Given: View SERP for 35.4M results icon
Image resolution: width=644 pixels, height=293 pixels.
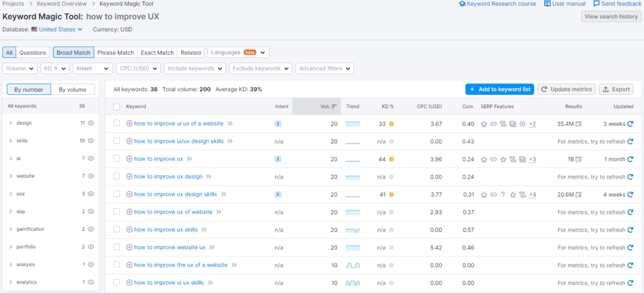Looking at the screenshot, I should (579, 124).
